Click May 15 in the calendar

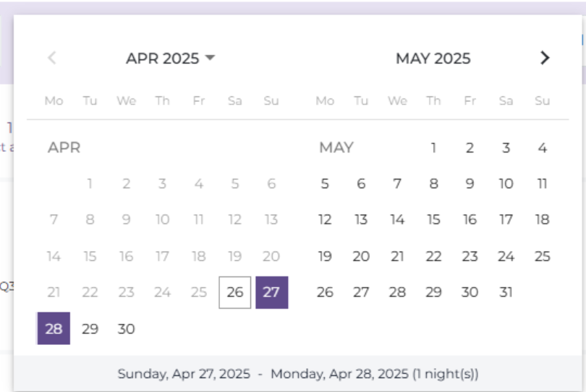433,220
